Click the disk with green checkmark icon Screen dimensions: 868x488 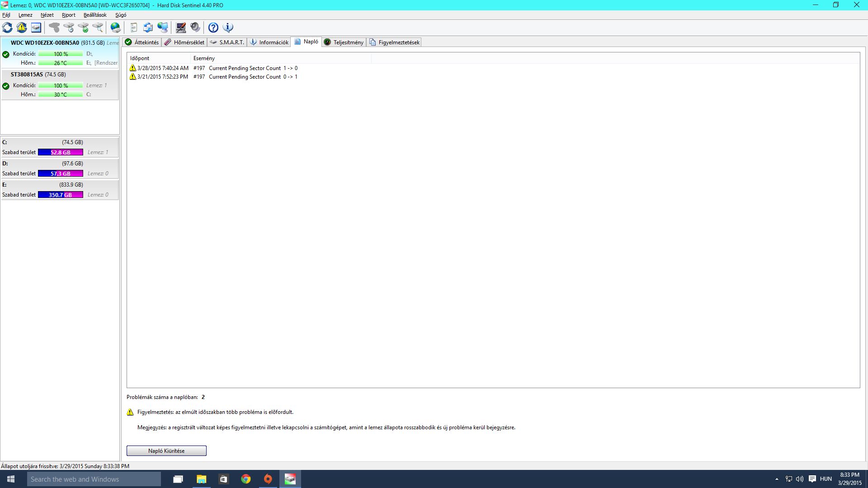(x=83, y=28)
